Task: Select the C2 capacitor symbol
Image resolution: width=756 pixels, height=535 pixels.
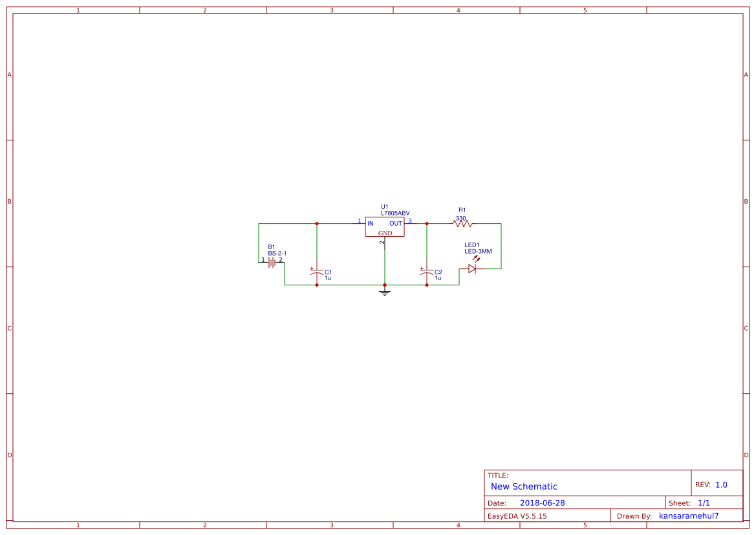Action: coord(427,272)
